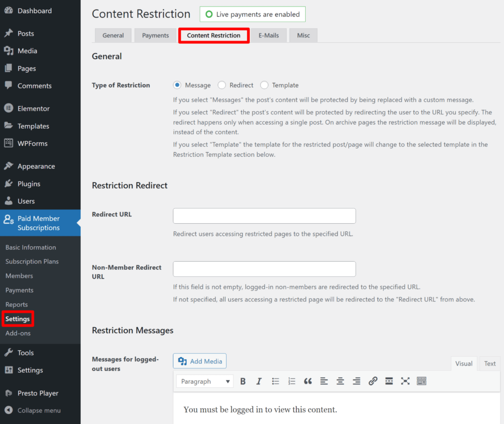The width and height of the screenshot is (504, 424).
Task: Open Paid Member Subscriptions Settings submenu
Action: [18, 319]
